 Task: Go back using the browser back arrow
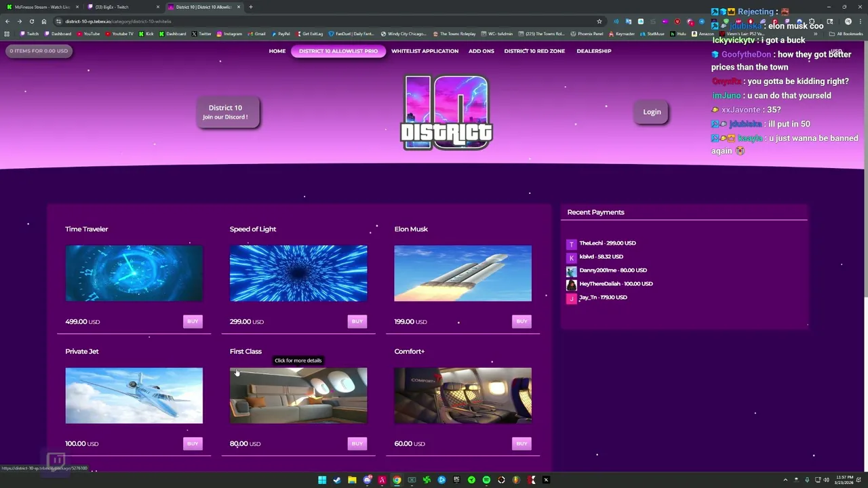tap(7, 21)
